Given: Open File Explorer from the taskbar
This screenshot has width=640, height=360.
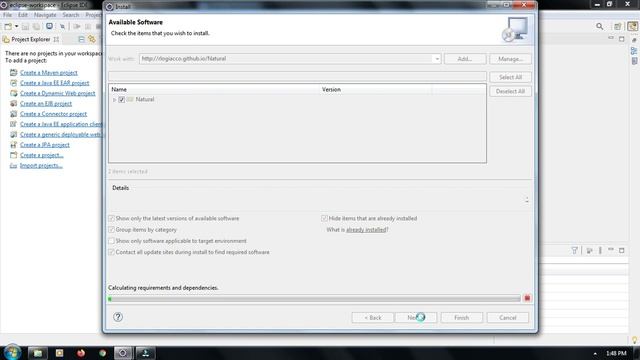Looking at the screenshot, I should coord(38,353).
